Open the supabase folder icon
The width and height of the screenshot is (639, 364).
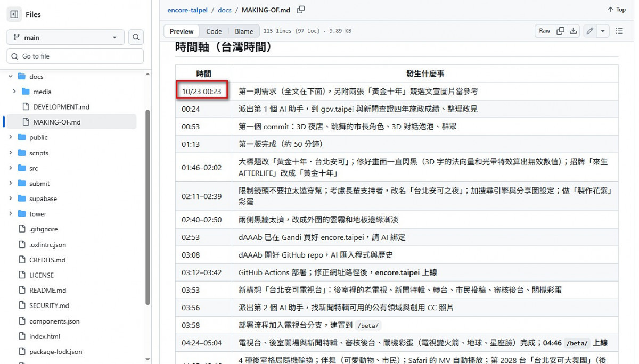coord(22,198)
